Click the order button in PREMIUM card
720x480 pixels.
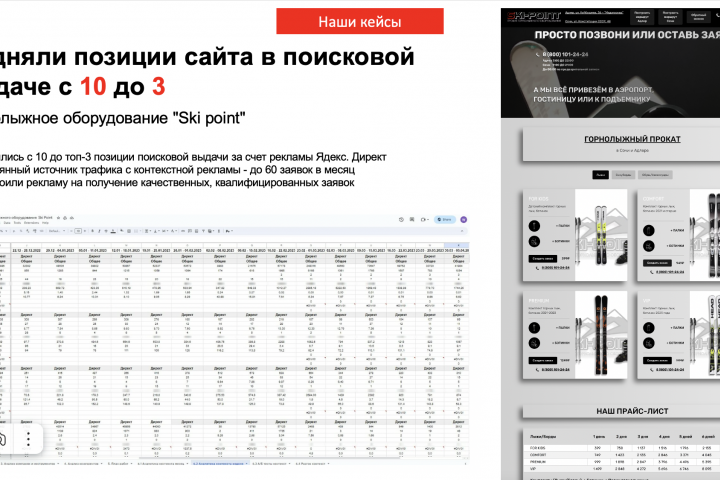[x=543, y=361]
